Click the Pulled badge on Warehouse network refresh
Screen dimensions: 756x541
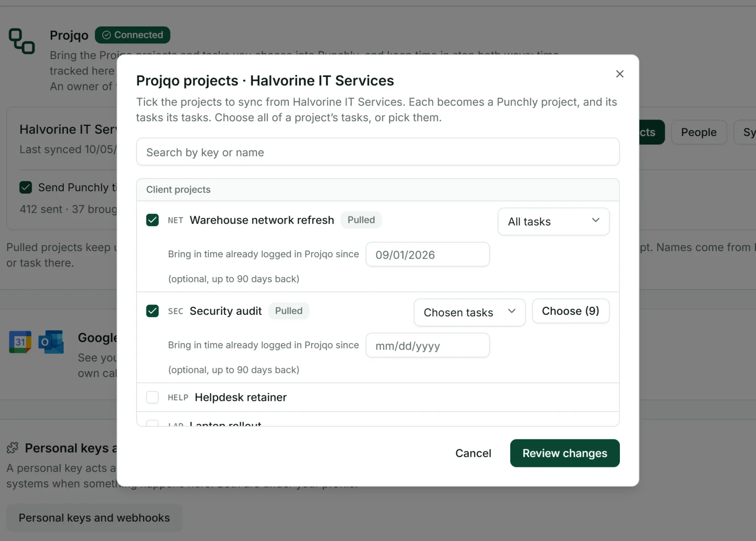[361, 220]
